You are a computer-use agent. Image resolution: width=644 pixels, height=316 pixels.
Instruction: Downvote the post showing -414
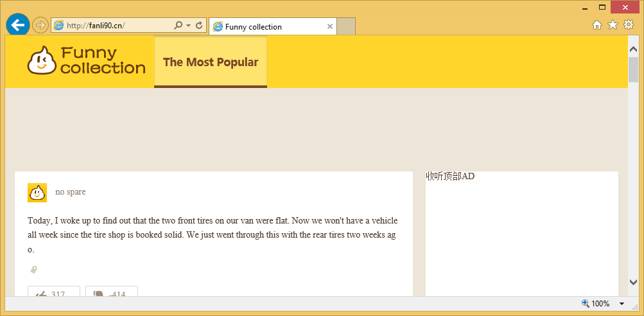112,292
